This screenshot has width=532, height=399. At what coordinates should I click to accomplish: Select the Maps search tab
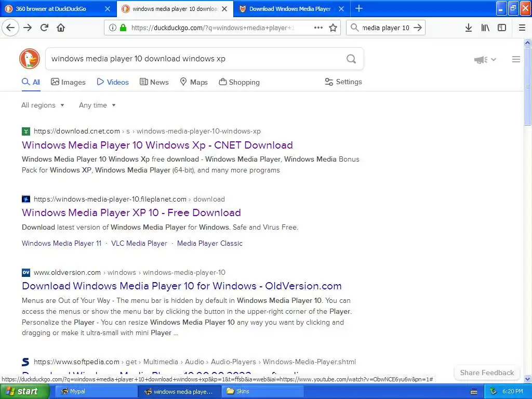(x=194, y=82)
